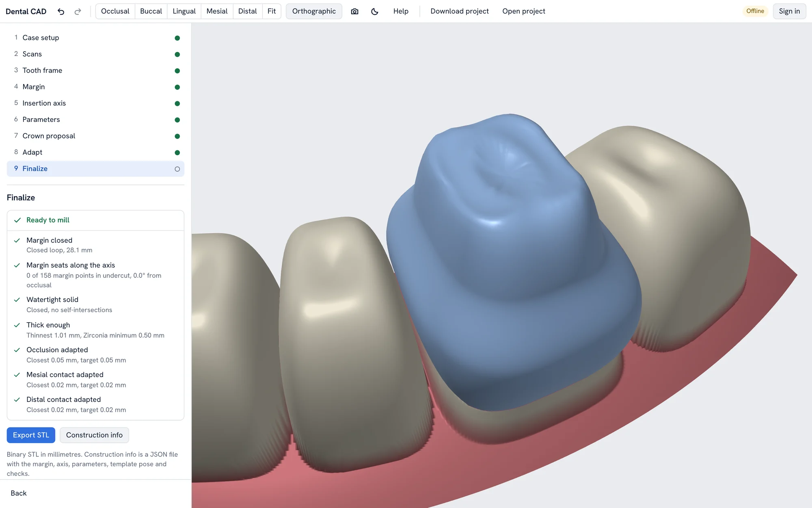Toggle dark mode with the moon icon
The width and height of the screenshot is (812, 508).
[x=375, y=11]
